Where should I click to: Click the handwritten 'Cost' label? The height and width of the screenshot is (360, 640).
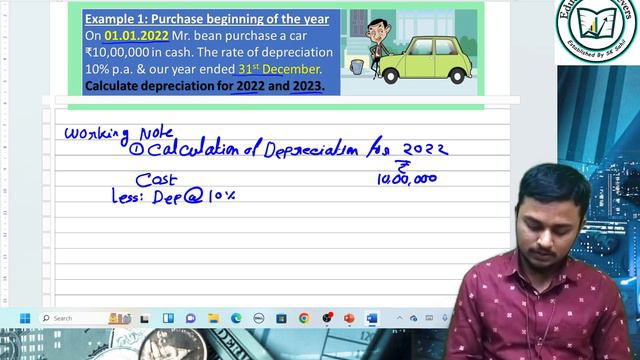(x=156, y=180)
